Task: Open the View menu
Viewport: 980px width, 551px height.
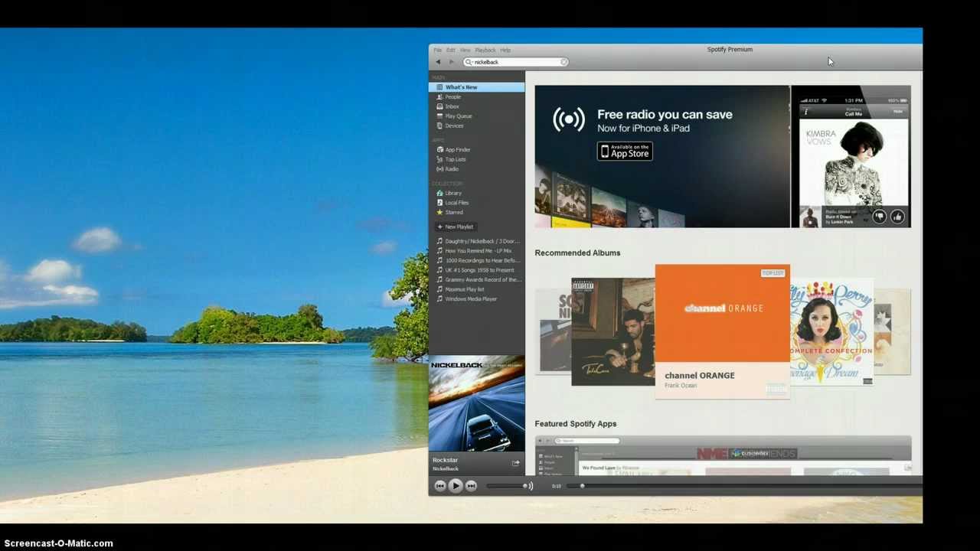Action: 465,50
